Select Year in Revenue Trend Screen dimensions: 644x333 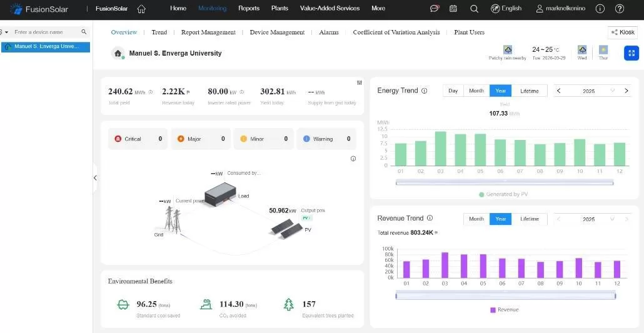[x=501, y=219]
